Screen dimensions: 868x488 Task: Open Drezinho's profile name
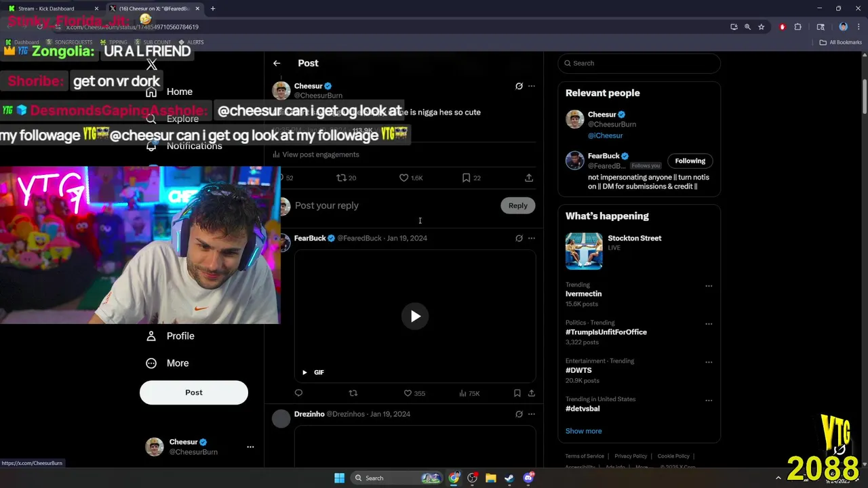tap(309, 414)
